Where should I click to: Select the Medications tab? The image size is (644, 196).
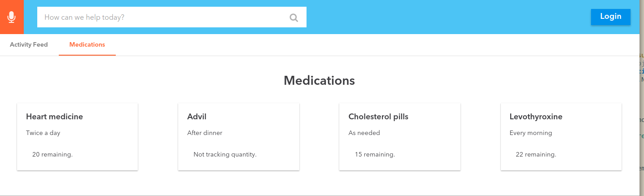(x=87, y=45)
